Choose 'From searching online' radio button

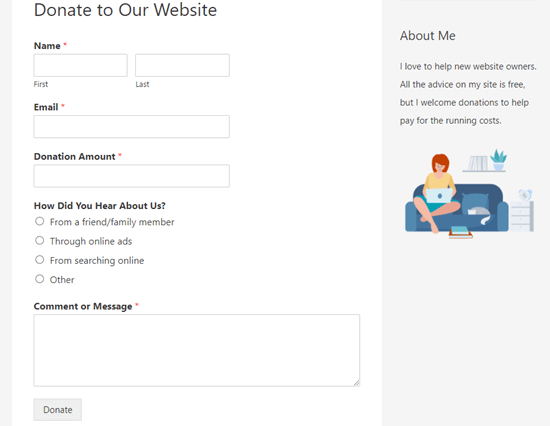40,260
